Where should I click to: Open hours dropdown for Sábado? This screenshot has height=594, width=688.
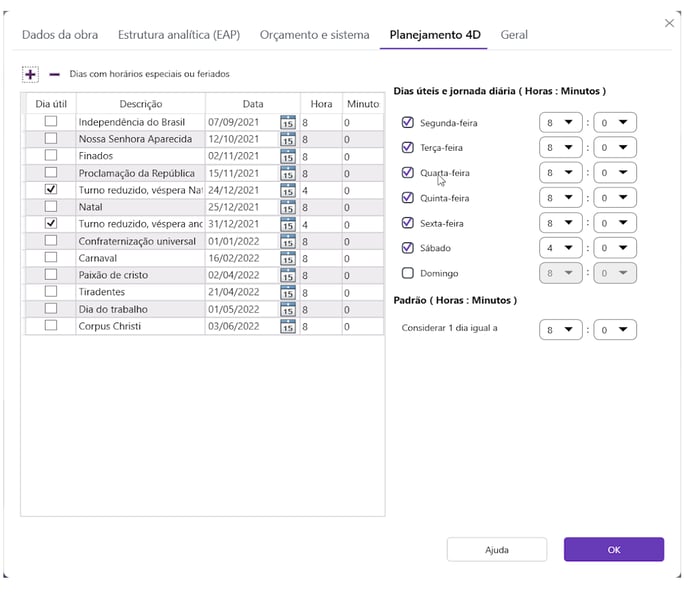click(560, 247)
